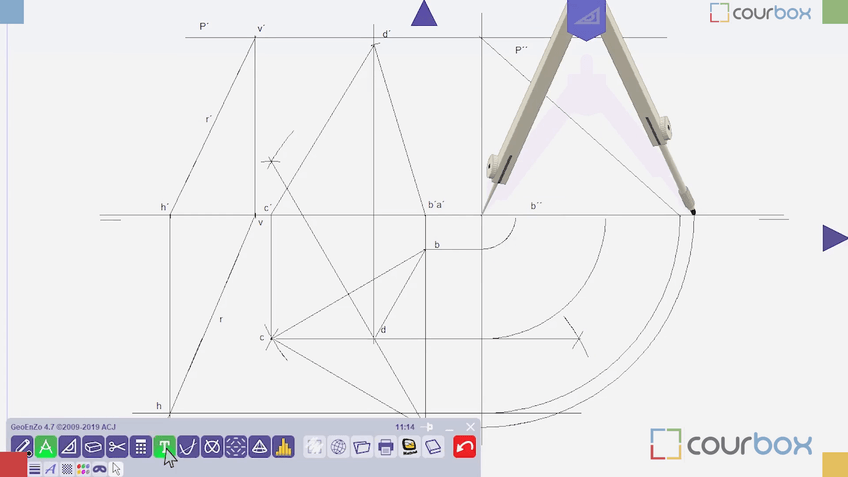Open the yellow bar chart statistics tool

pyautogui.click(x=283, y=447)
